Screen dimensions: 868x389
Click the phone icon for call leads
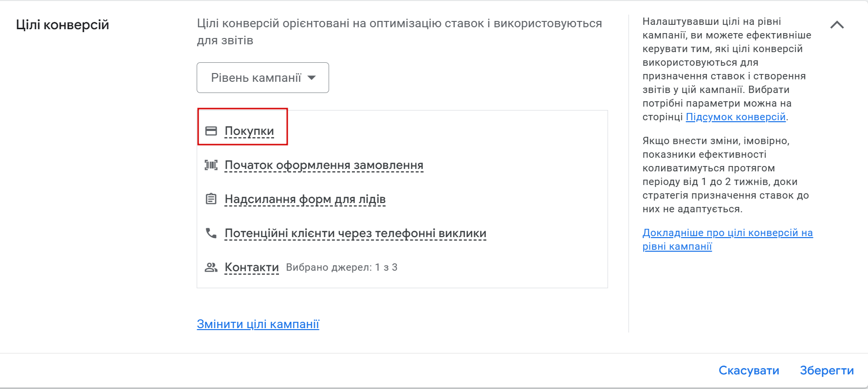(211, 233)
